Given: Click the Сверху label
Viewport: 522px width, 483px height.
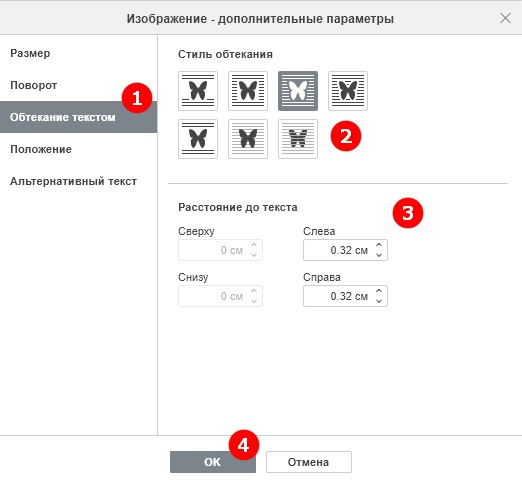Looking at the screenshot, I should 196,231.
